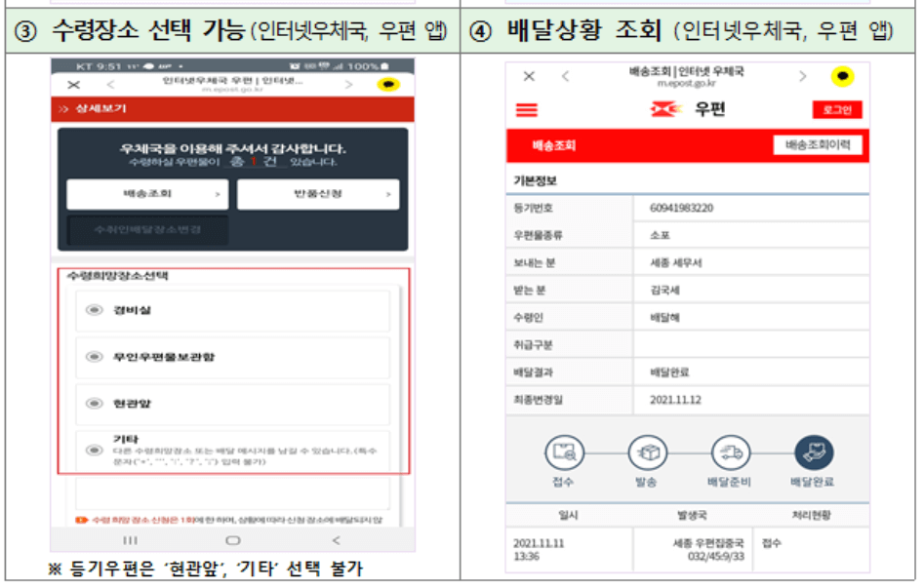Open the 상세보기 red header bar
The height and width of the screenshot is (588, 923).
(232, 109)
